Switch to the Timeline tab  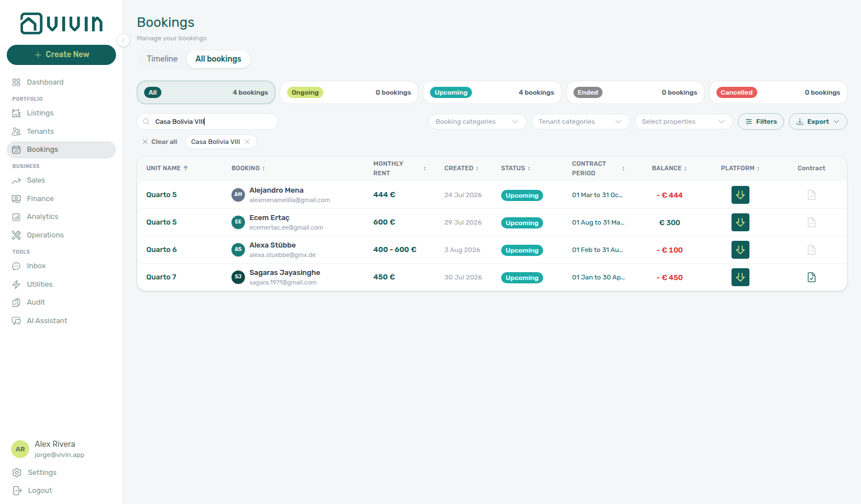(162, 59)
